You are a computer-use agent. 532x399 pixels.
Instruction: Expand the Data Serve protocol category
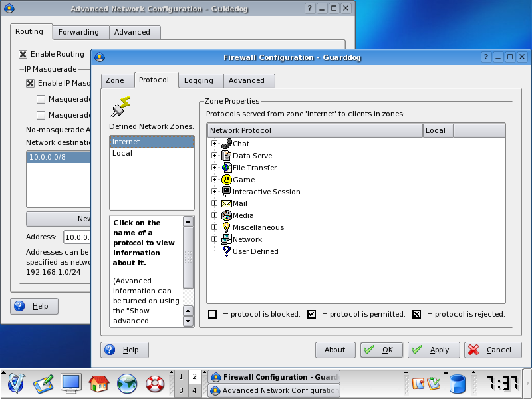[214, 156]
